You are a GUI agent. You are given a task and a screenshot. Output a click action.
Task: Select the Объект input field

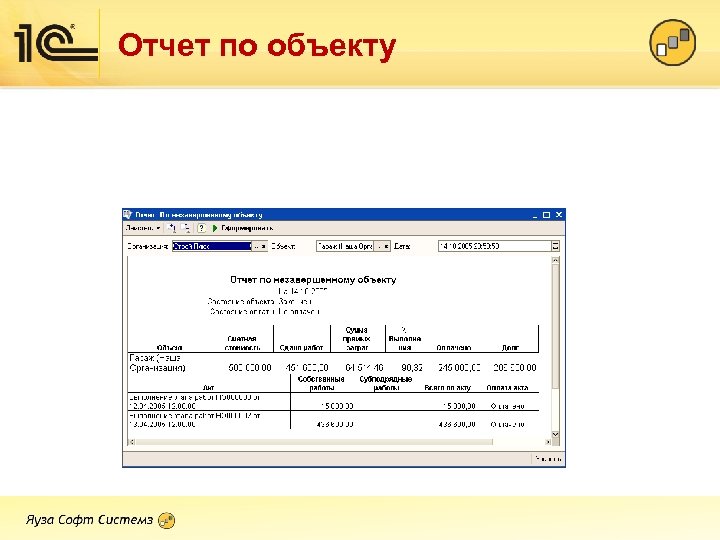344,246
